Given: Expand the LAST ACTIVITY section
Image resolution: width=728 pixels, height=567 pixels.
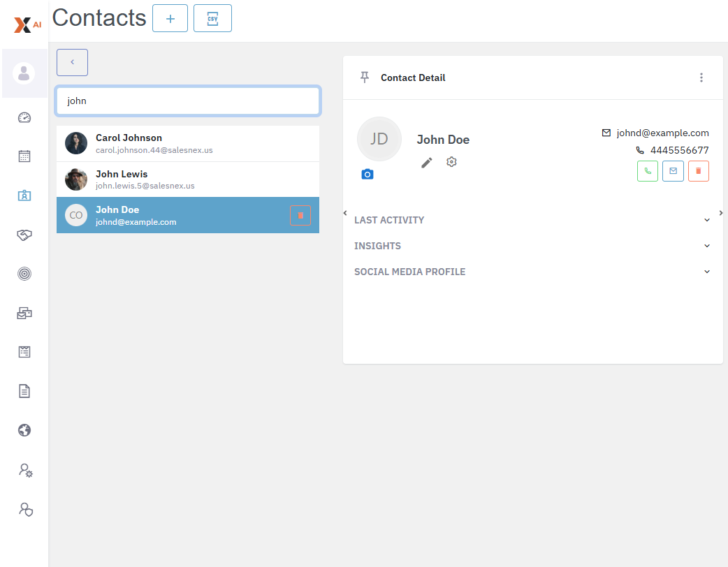Looking at the screenshot, I should pyautogui.click(x=706, y=220).
